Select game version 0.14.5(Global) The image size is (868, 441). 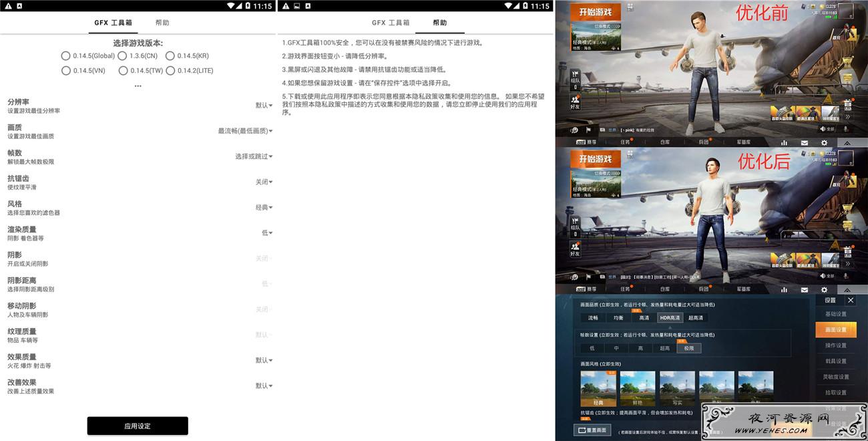click(88, 56)
